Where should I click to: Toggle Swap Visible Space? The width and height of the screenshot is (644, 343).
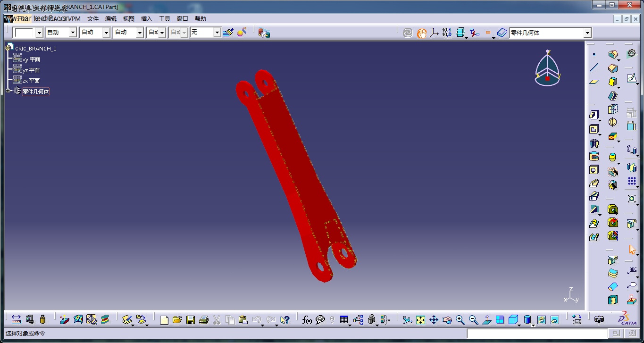point(554,320)
